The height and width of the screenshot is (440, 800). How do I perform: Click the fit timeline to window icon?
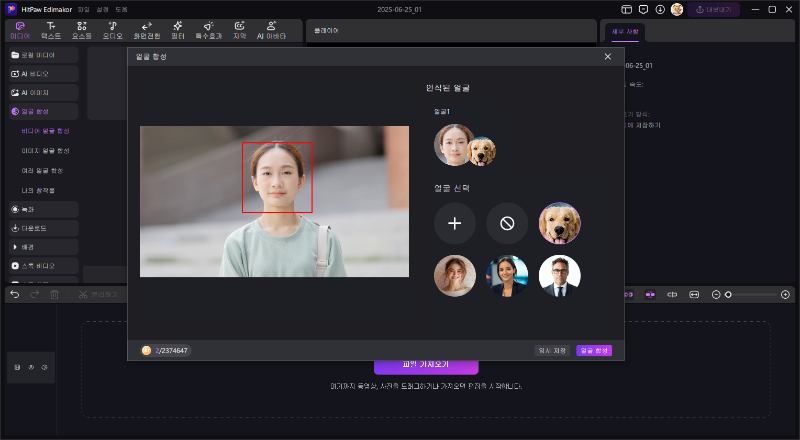click(694, 295)
